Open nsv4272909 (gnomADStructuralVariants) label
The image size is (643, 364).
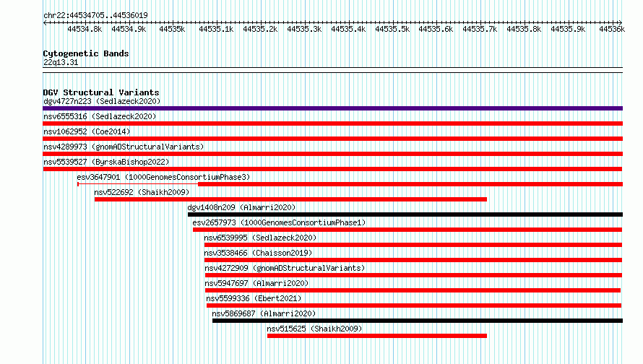[x=285, y=268]
